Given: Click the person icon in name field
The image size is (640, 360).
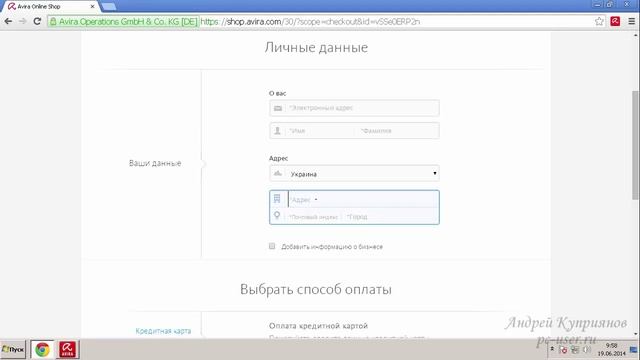Looking at the screenshot, I should [x=277, y=131].
